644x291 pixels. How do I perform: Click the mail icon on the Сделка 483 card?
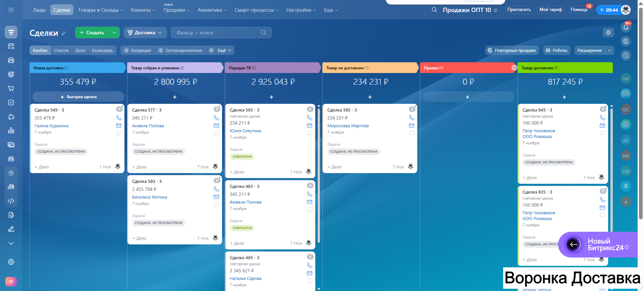coord(310,202)
